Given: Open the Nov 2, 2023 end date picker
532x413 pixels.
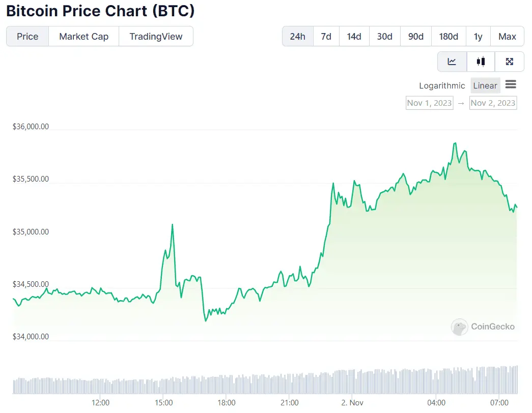Looking at the screenshot, I should 493,103.
